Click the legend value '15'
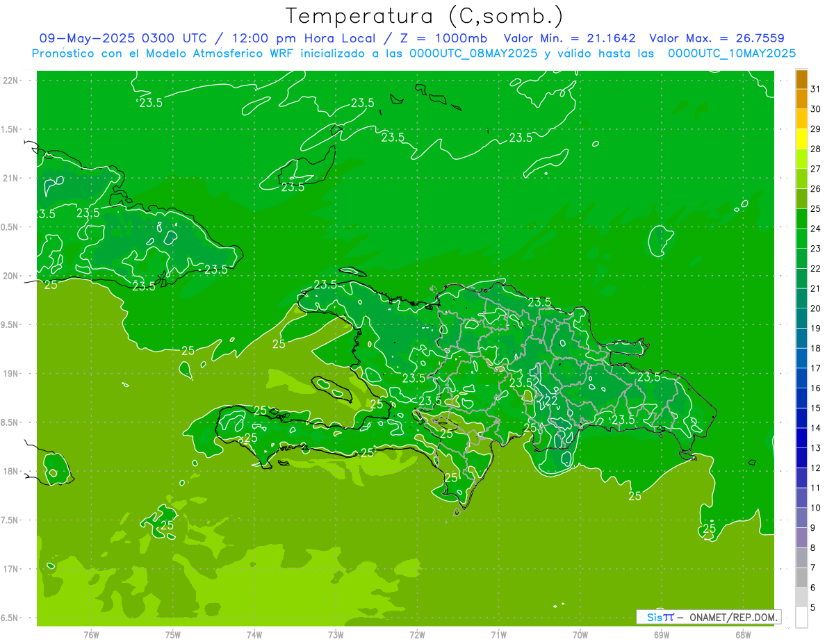Viewport: 834px width, 644px height. pyautogui.click(x=816, y=408)
